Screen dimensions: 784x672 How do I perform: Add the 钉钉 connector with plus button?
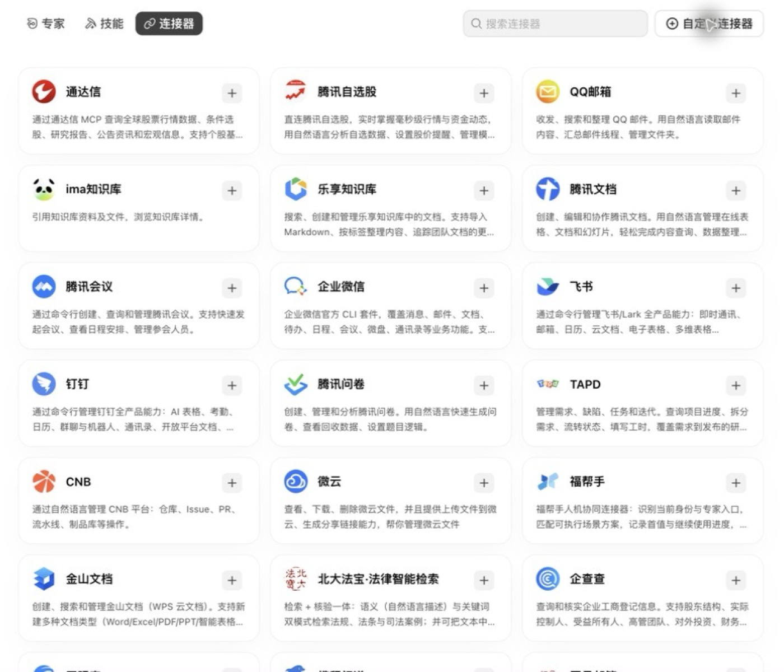[x=232, y=386]
